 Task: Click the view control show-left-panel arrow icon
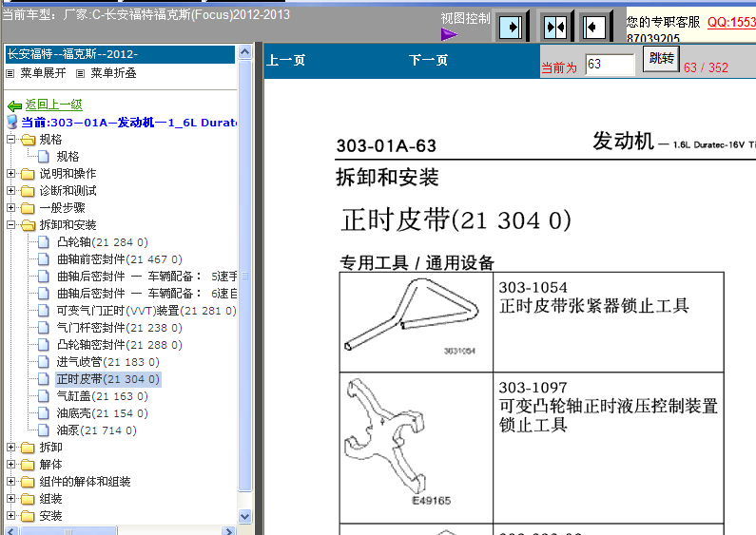pyautogui.click(x=593, y=28)
